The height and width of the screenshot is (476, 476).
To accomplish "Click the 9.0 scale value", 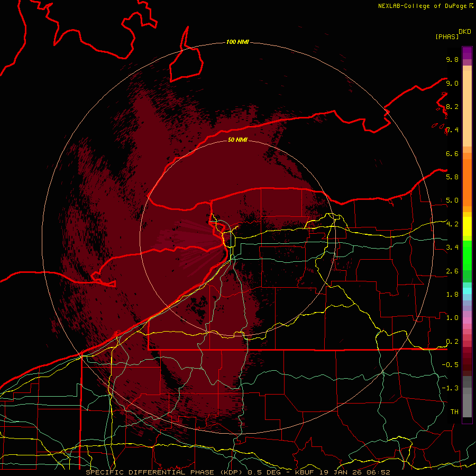I will tap(452, 83).
